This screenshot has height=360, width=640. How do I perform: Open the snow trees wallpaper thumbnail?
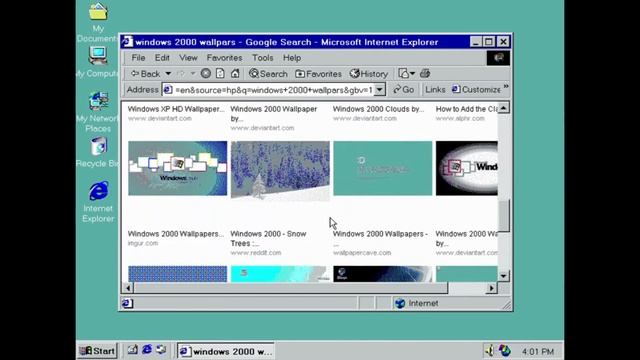(280, 171)
